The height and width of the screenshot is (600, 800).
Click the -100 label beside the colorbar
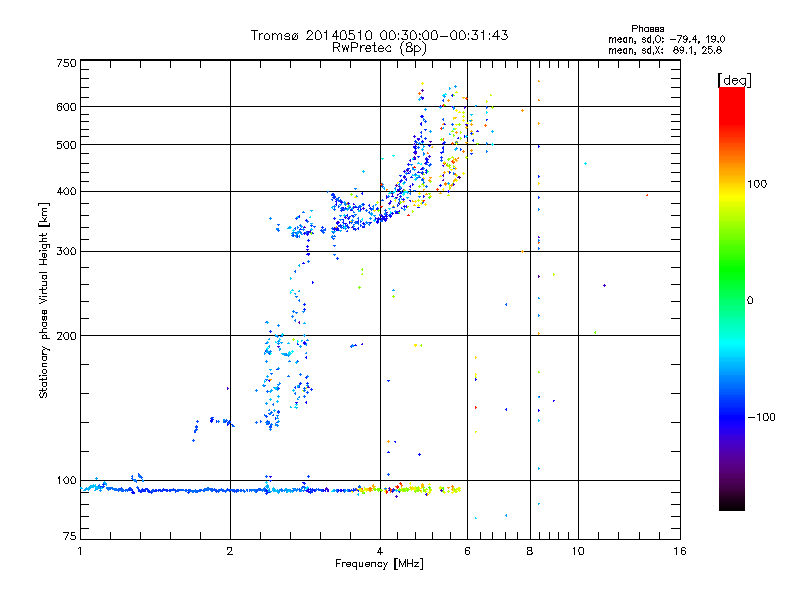(x=761, y=417)
